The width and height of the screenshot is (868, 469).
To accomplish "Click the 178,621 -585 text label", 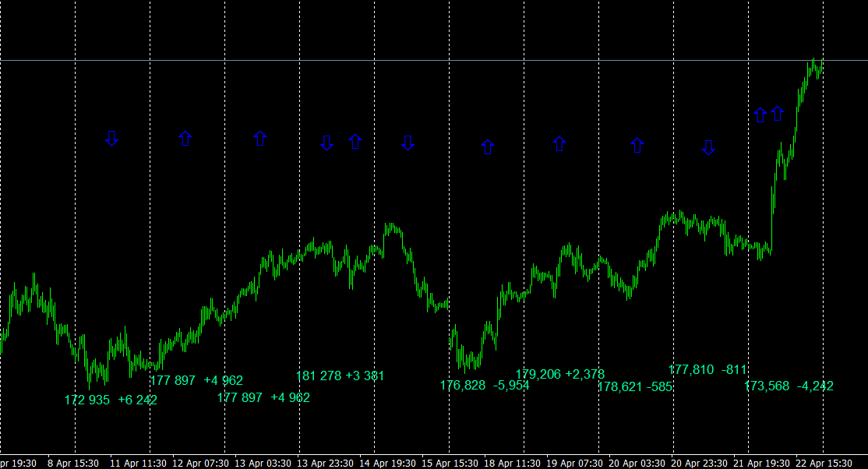I will click(635, 386).
